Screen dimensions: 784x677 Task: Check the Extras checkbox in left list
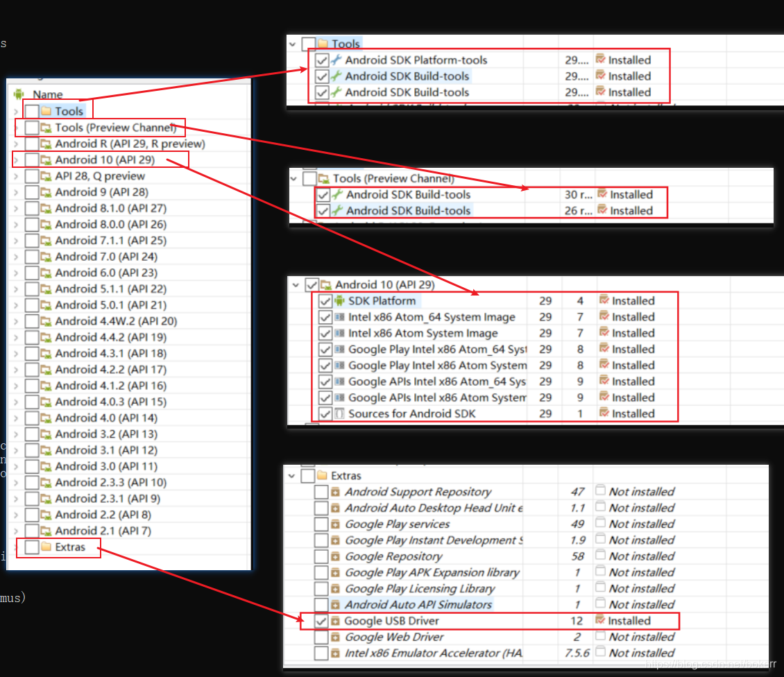pos(32,547)
